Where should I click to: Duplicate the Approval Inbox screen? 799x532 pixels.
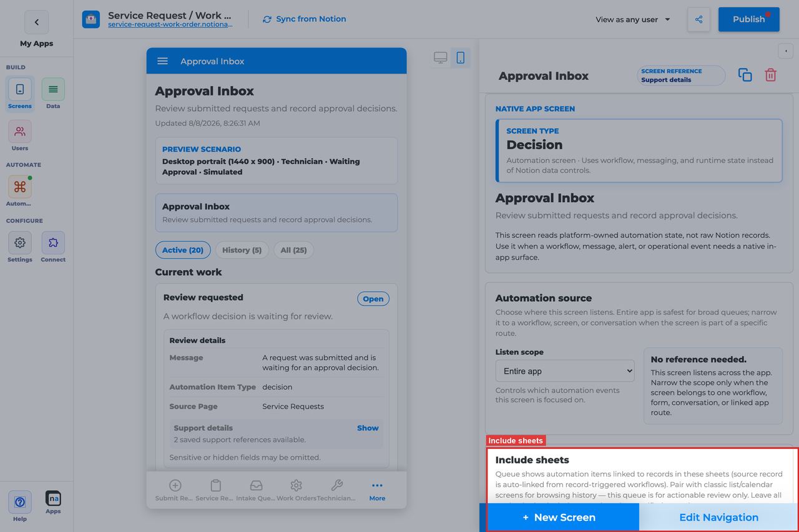coord(745,75)
